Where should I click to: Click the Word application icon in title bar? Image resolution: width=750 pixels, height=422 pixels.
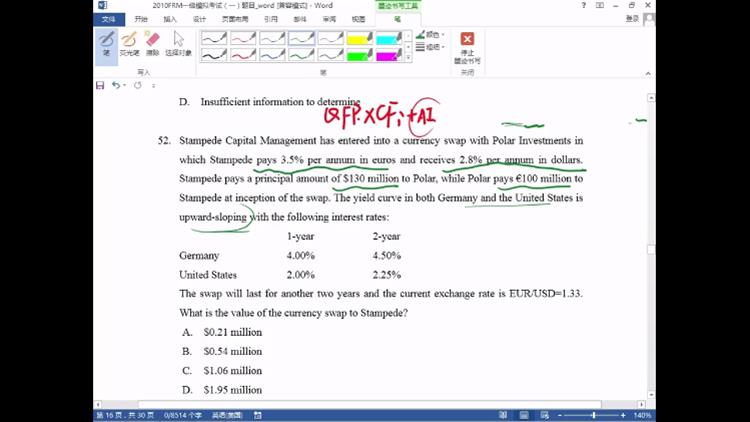[x=102, y=5]
